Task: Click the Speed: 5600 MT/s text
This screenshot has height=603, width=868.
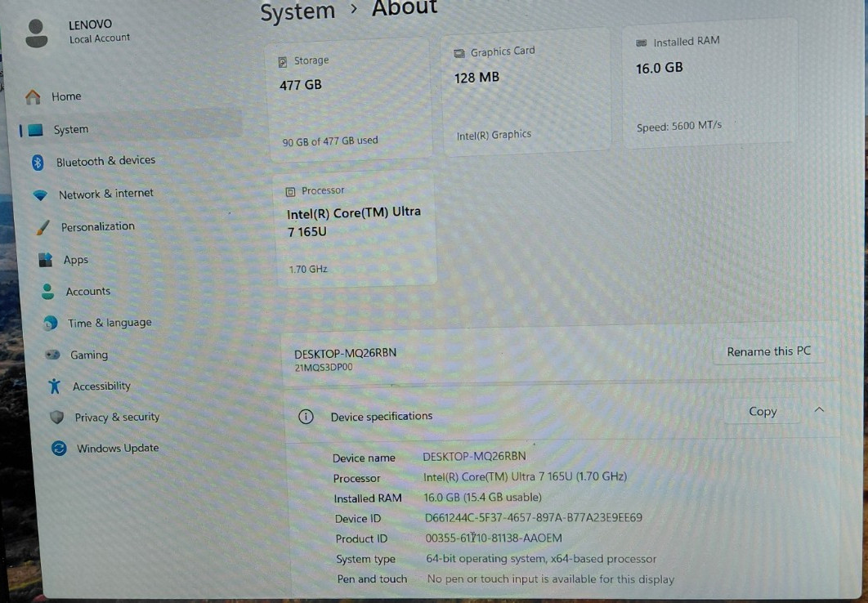Action: (678, 126)
